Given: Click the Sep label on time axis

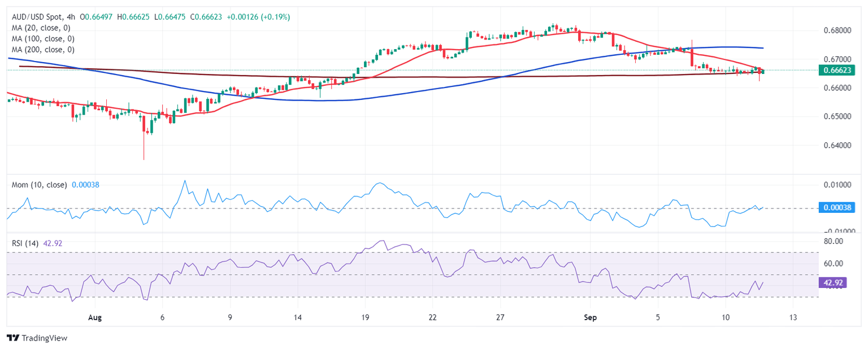Looking at the screenshot, I should 591,317.
